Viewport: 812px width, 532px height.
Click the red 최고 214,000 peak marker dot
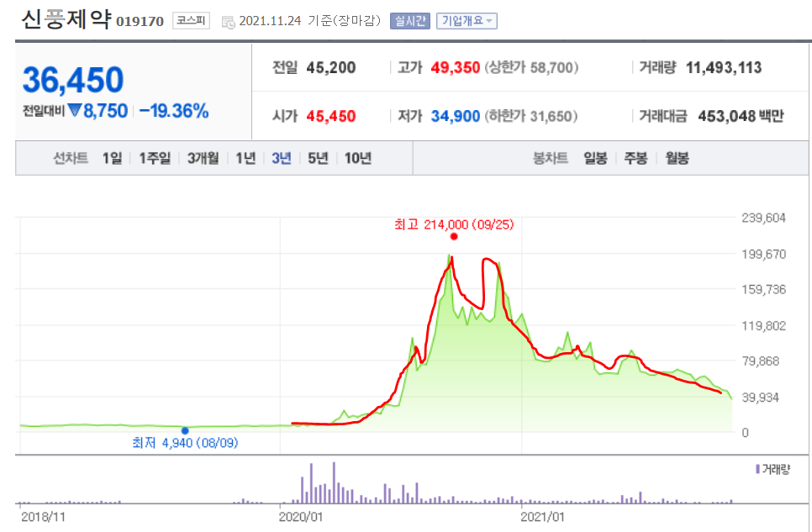tap(454, 237)
